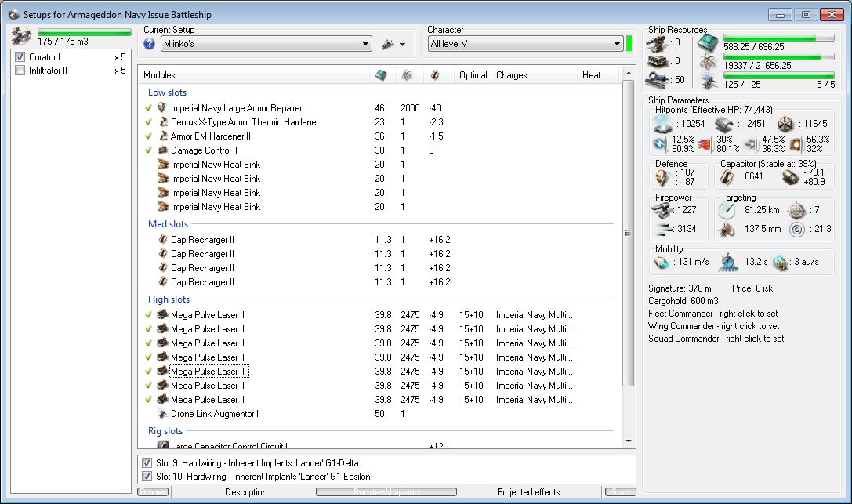Click Fleet Commander right click to set
Screen dimensions: 852x504
pyautogui.click(x=713, y=314)
